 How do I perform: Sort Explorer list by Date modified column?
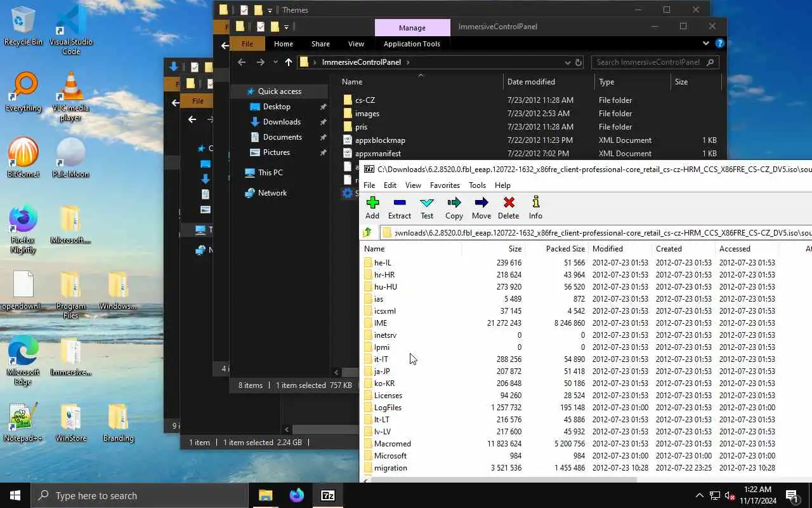coord(549,82)
